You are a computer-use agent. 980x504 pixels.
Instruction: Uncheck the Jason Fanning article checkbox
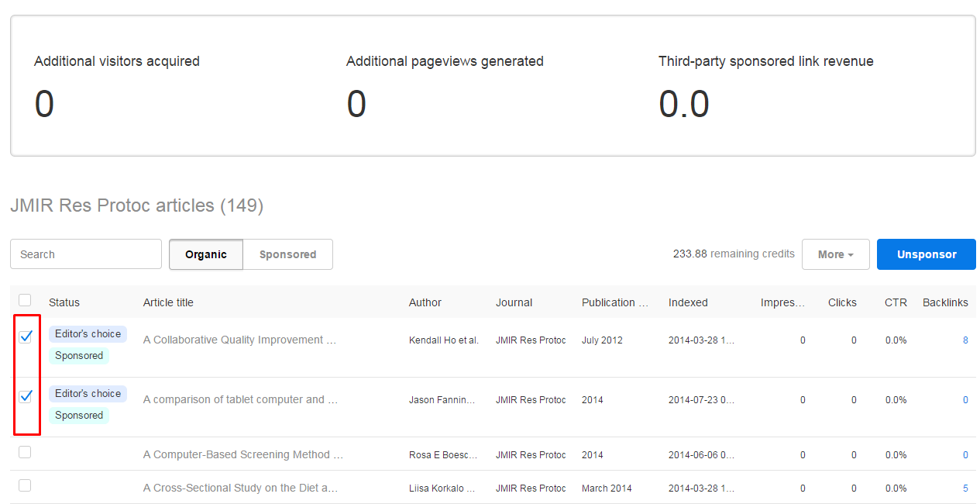(x=26, y=396)
